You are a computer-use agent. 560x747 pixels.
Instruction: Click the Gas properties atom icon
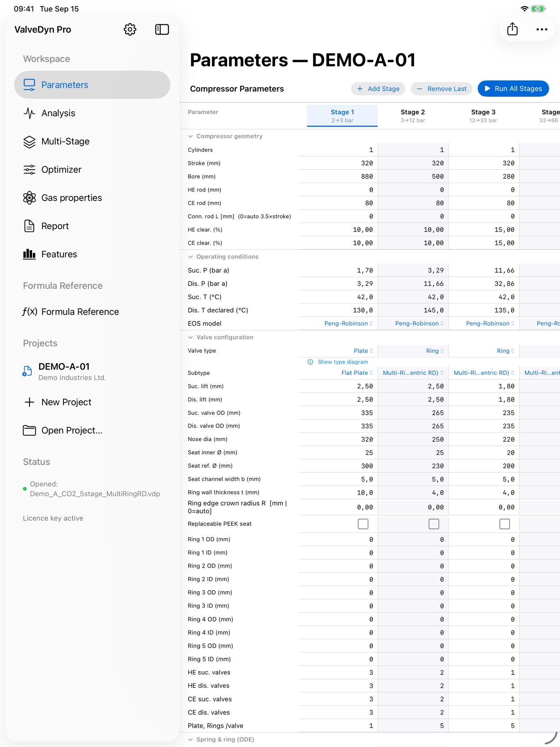pos(29,198)
